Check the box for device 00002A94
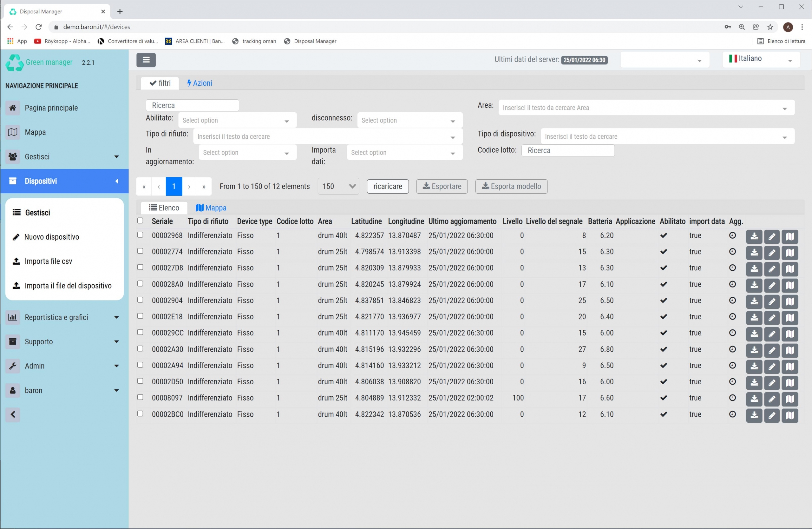Viewport: 812px width, 529px height. pyautogui.click(x=140, y=365)
